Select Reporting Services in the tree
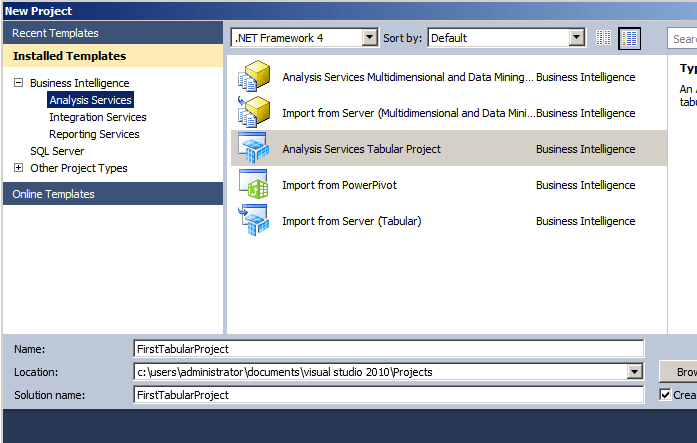The width and height of the screenshot is (697, 443). pyautogui.click(x=94, y=134)
